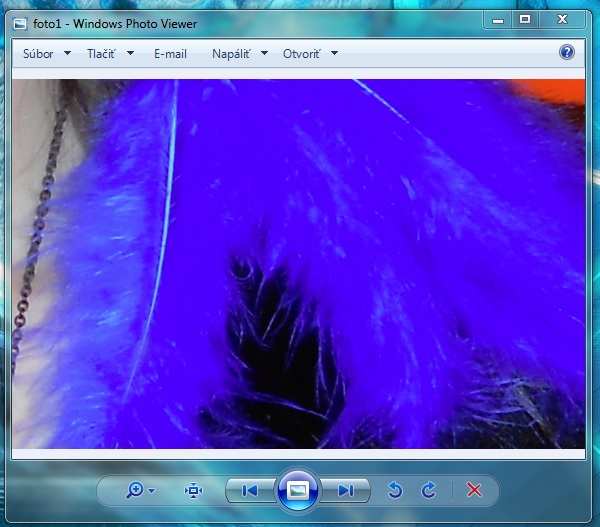Skip to the next photo

click(345, 490)
